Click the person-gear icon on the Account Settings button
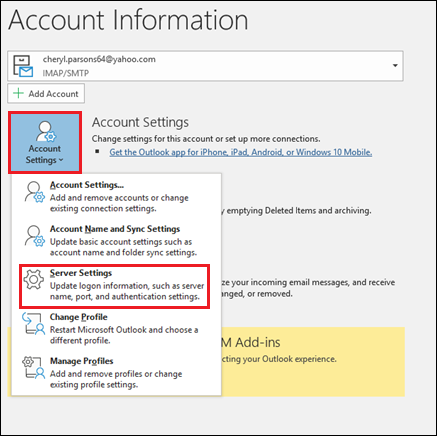437x436 pixels. 46,131
